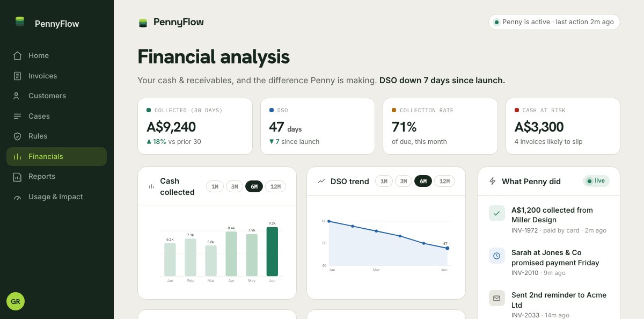Go to Usage & Impact
The width and height of the screenshot is (644, 319).
(56, 197)
